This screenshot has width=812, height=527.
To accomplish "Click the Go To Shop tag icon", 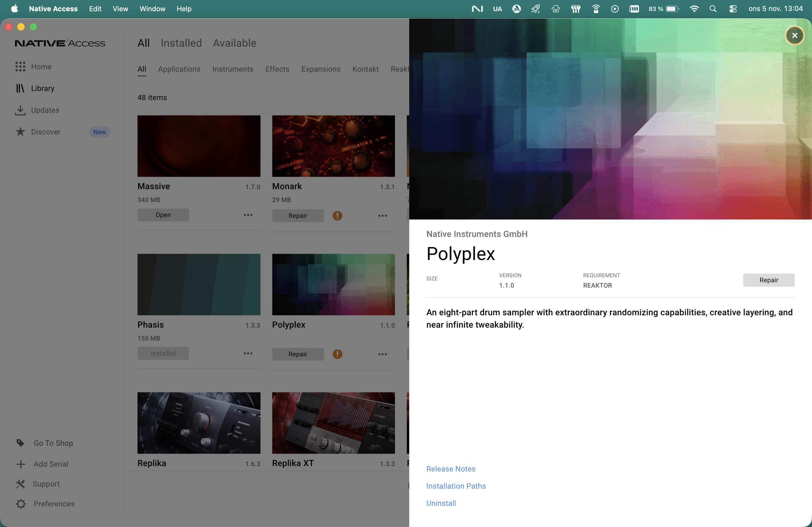I will 20,443.
